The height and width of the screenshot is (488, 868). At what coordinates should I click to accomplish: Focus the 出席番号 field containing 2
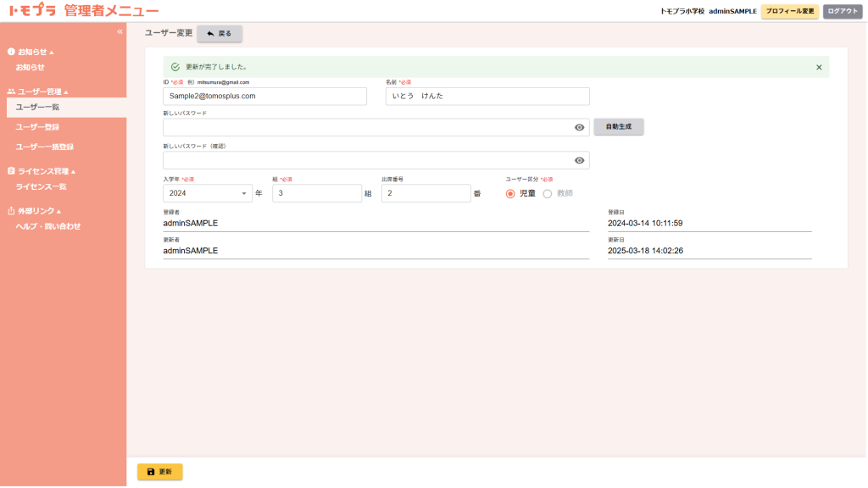coord(426,193)
